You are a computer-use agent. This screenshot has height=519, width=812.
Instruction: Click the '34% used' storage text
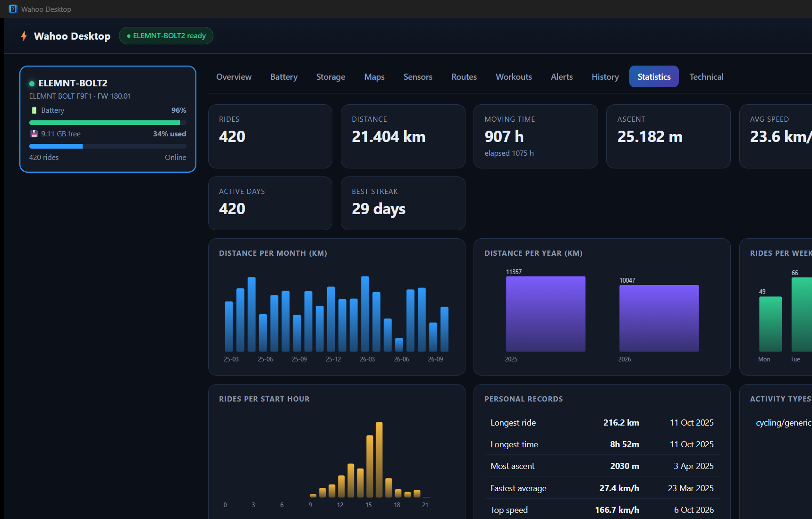point(169,134)
